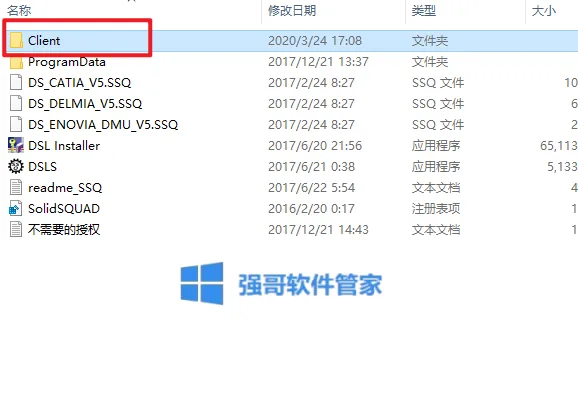
Task: Select the SolidSQUAD registry file icon
Action: pyautogui.click(x=15, y=208)
